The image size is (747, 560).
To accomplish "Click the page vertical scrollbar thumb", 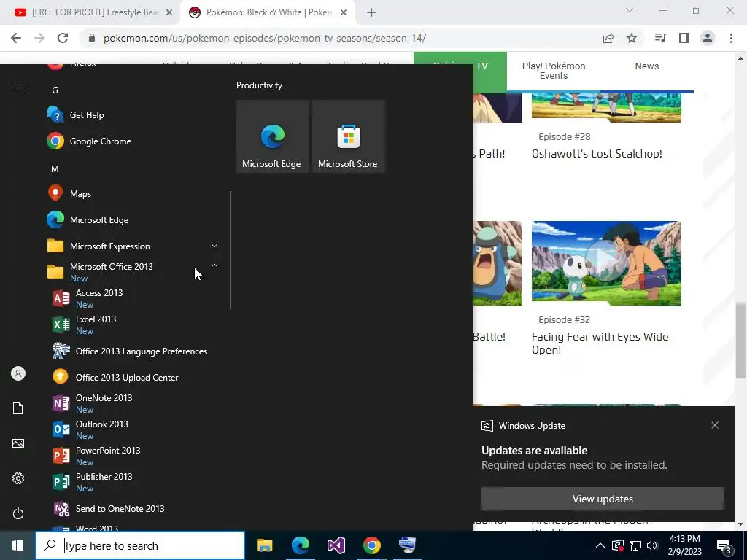I will pos(740,341).
